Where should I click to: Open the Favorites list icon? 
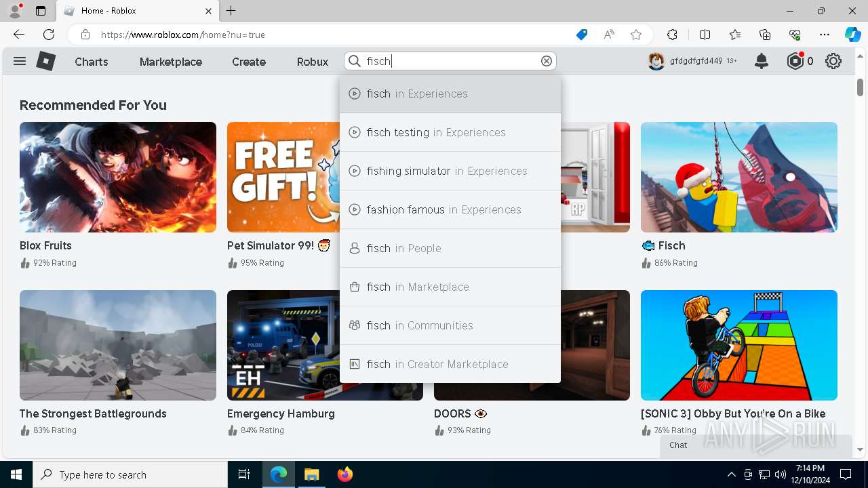(735, 35)
